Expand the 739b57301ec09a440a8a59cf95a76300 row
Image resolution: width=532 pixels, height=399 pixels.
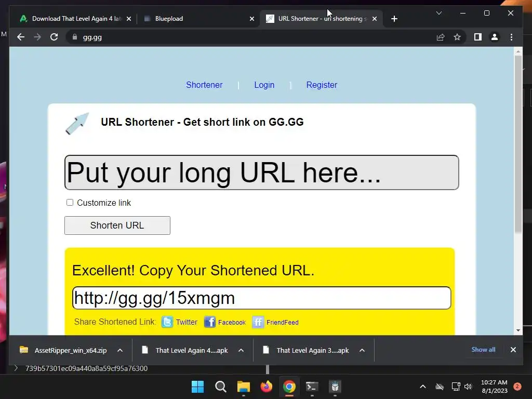[x=16, y=368]
